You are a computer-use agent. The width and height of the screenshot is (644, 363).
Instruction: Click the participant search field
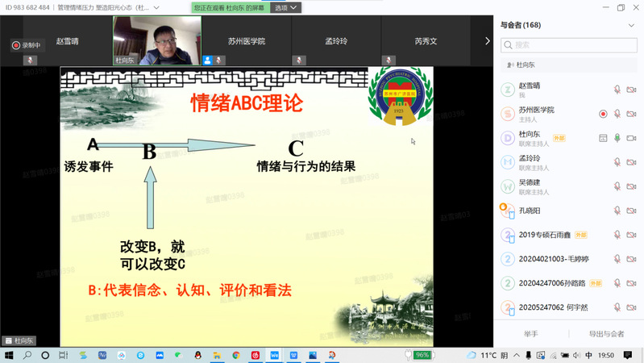569,45
